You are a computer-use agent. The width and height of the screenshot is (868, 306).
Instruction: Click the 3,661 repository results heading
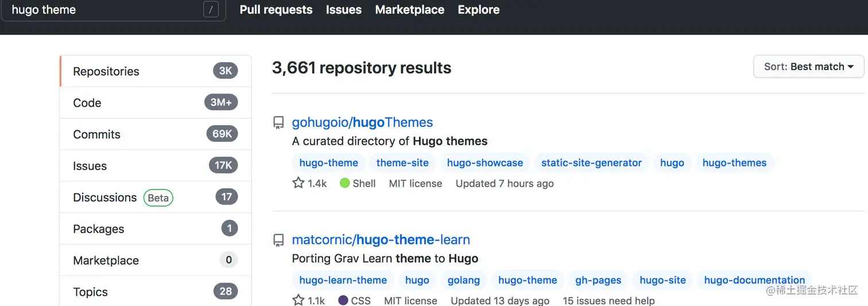click(x=362, y=68)
